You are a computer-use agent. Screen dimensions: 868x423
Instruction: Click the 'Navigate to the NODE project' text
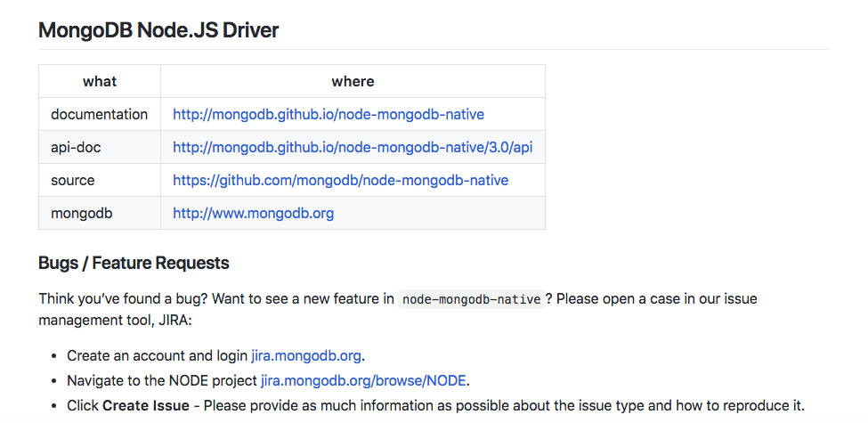[162, 380]
